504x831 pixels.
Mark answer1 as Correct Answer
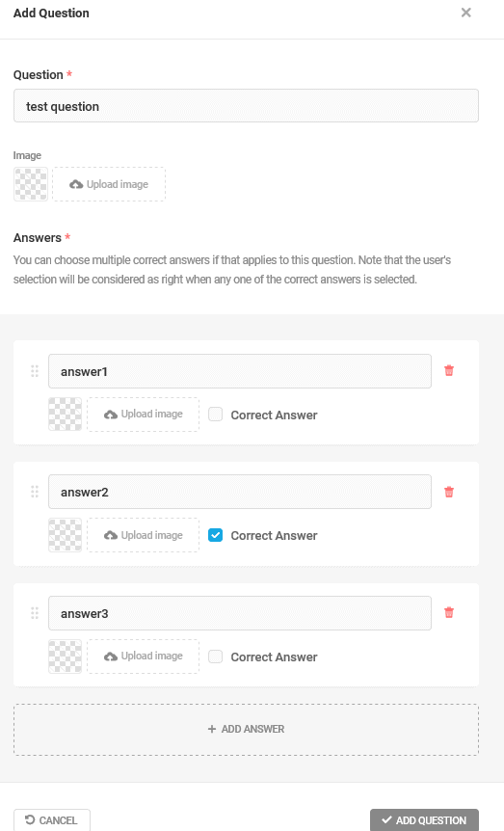[215, 415]
